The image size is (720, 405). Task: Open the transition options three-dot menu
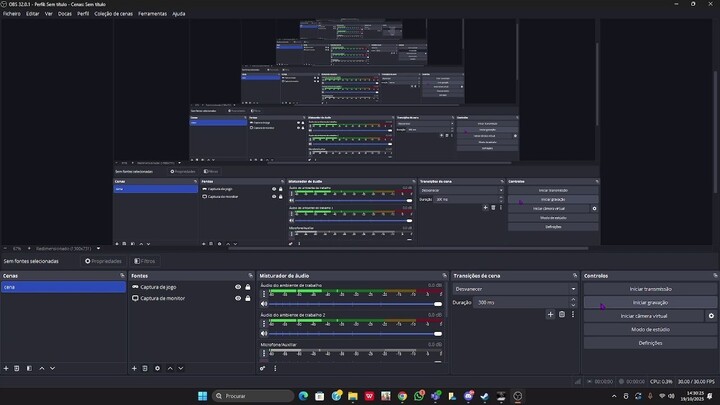coord(573,314)
